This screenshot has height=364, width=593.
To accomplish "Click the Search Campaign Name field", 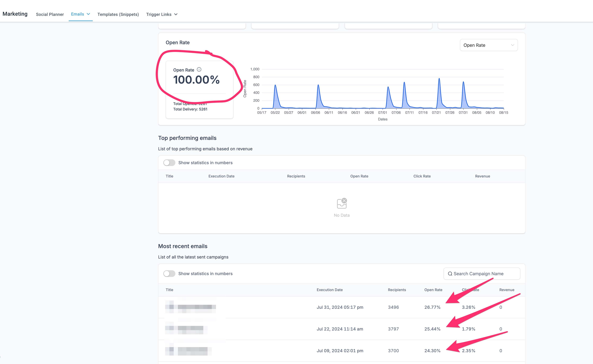I will (482, 274).
